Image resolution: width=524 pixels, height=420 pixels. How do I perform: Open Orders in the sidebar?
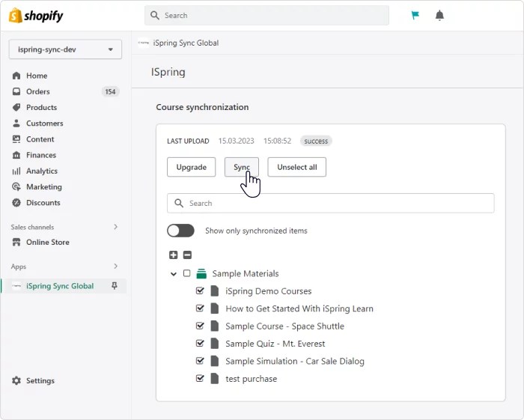point(37,91)
